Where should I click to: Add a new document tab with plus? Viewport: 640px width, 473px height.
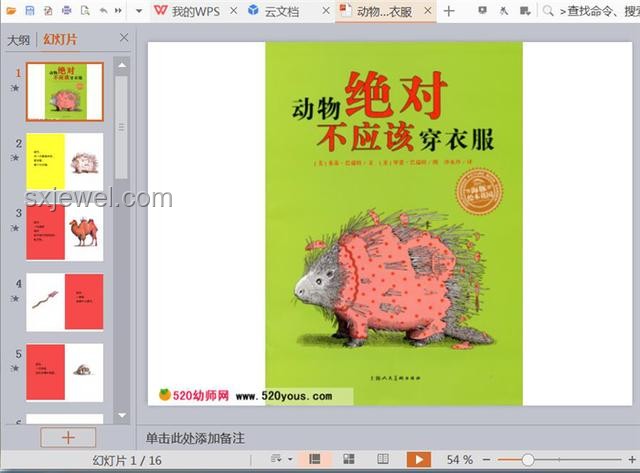(x=449, y=11)
